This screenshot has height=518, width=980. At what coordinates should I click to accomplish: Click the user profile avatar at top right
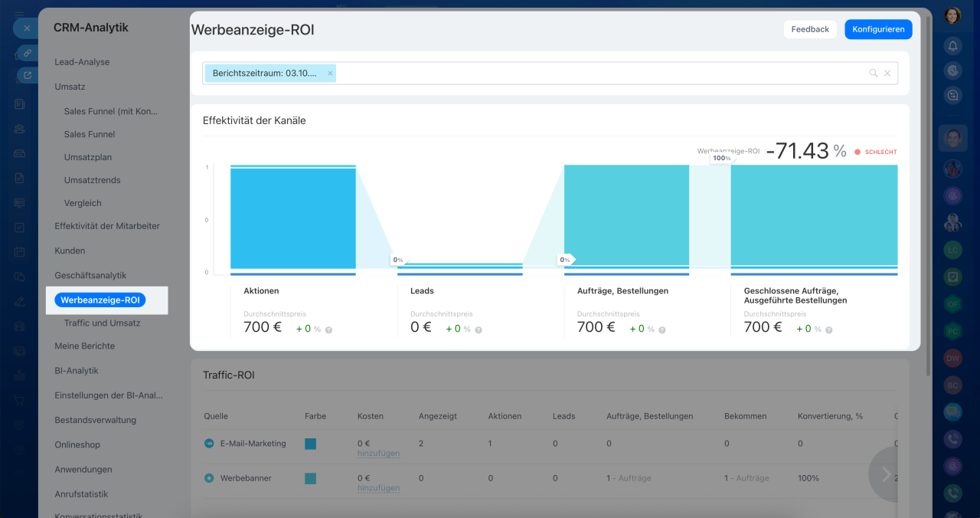click(x=952, y=15)
